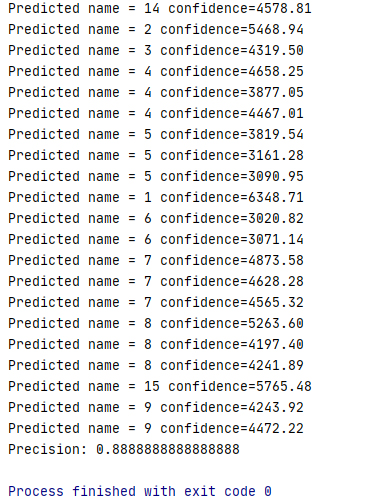Select the line with confidence=3161.28
Viewport: 389px width, 500px height.
[x=156, y=155]
